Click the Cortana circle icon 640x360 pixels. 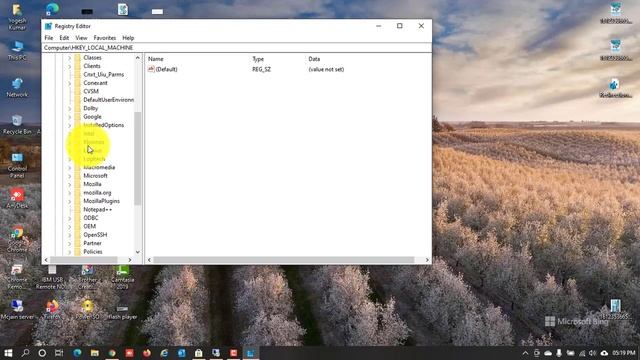[x=42, y=353]
